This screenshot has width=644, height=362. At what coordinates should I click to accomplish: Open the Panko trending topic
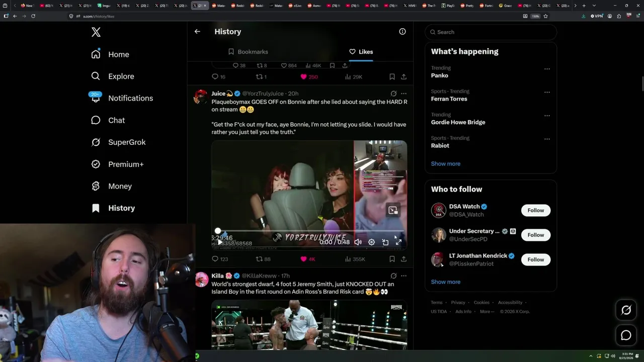[440, 75]
